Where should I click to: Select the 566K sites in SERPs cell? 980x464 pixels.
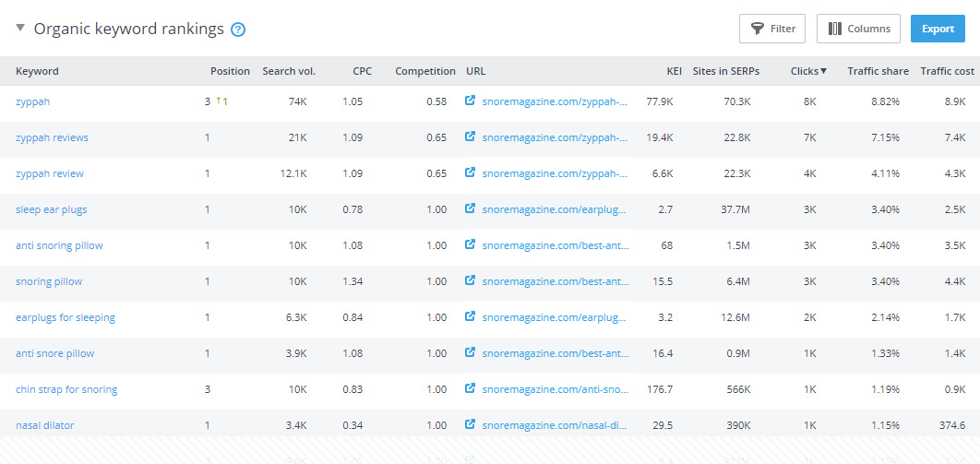click(738, 389)
